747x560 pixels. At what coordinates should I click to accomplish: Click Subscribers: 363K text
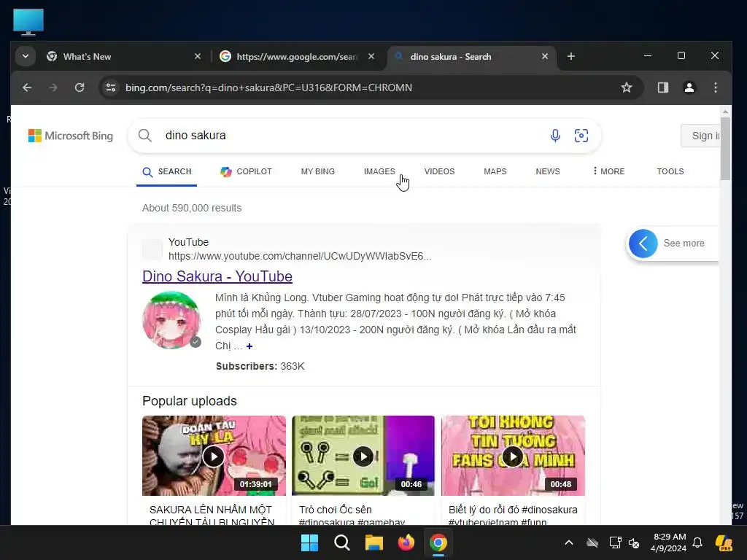(x=260, y=366)
